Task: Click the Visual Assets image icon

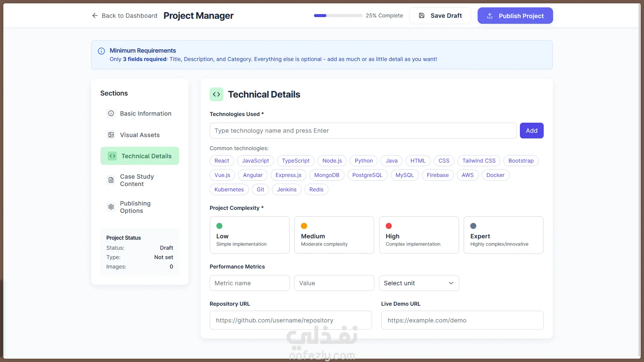Action: click(111, 135)
